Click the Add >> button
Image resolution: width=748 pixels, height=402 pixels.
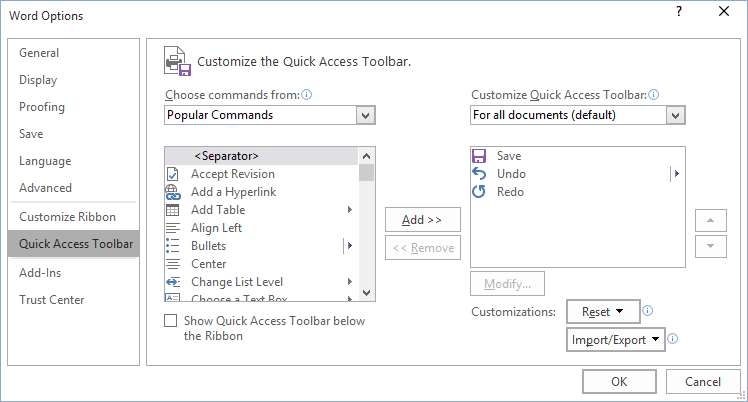422,220
